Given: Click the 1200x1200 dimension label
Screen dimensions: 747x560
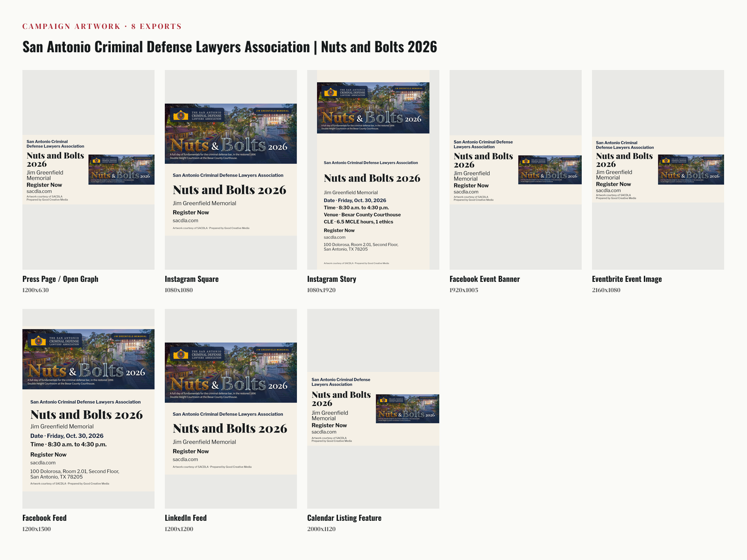Looking at the screenshot, I should (179, 529).
